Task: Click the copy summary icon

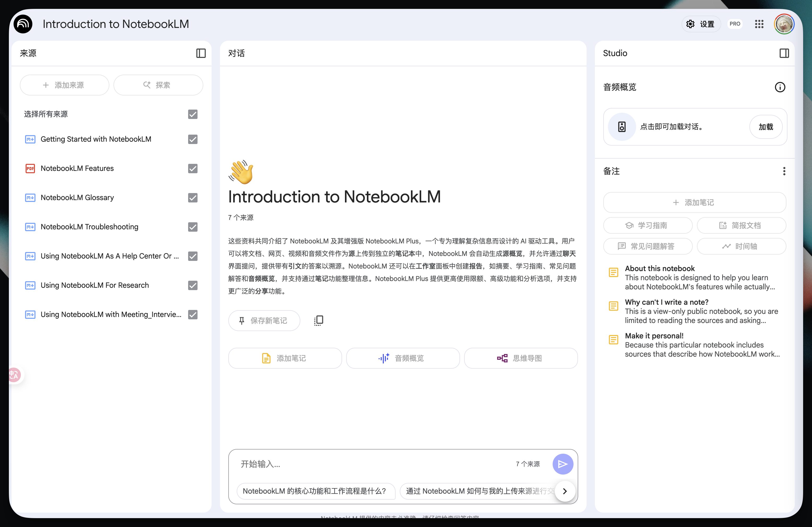Action: [x=318, y=320]
